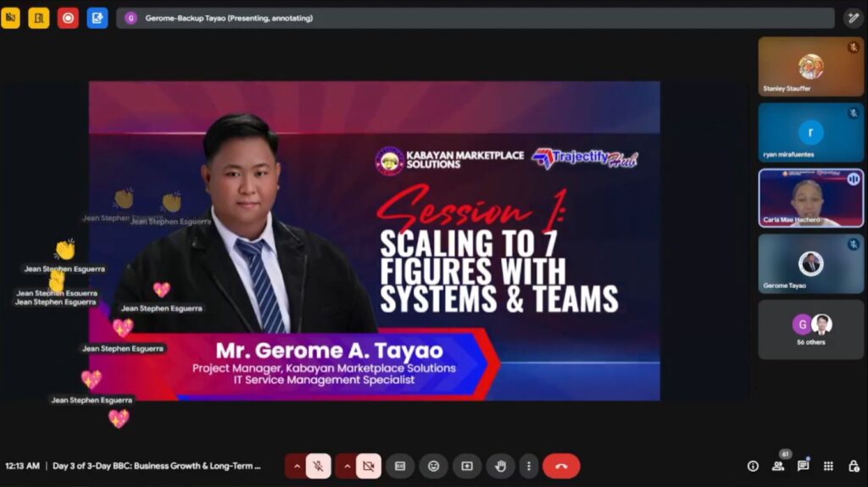Click the 12:13 AM clock text

pyautogui.click(x=23, y=466)
